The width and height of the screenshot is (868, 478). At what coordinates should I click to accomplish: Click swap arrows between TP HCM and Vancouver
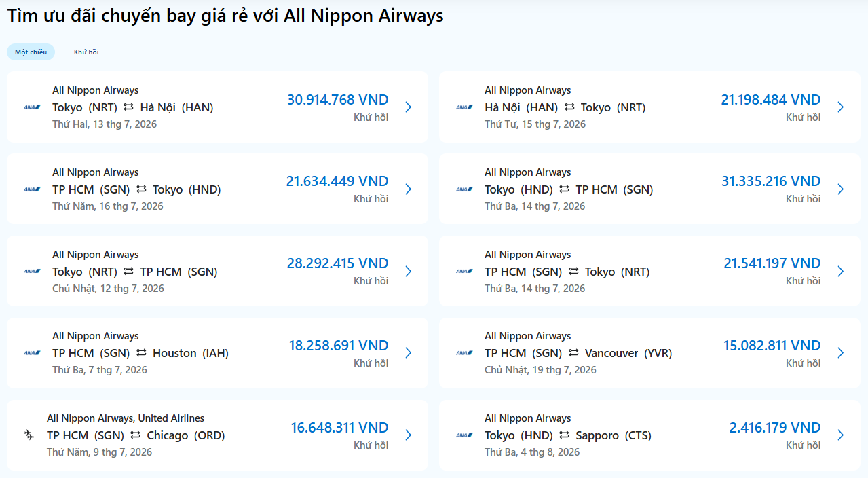[x=573, y=353]
